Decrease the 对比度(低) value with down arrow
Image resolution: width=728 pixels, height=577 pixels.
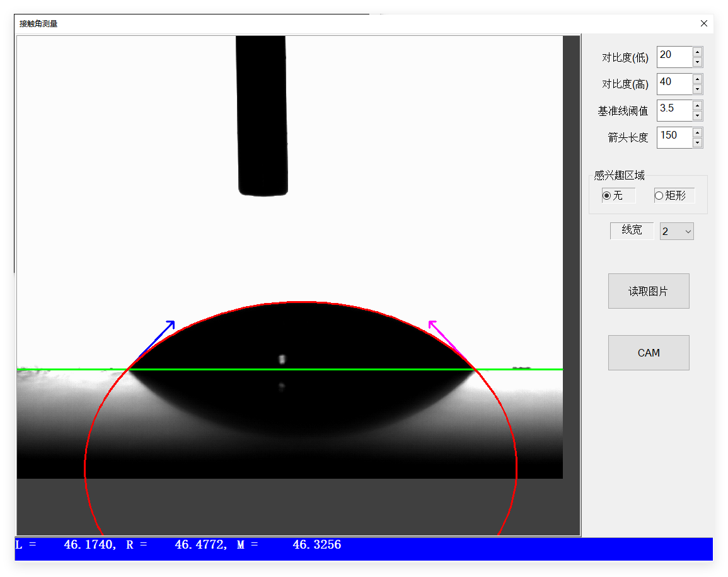697,62
